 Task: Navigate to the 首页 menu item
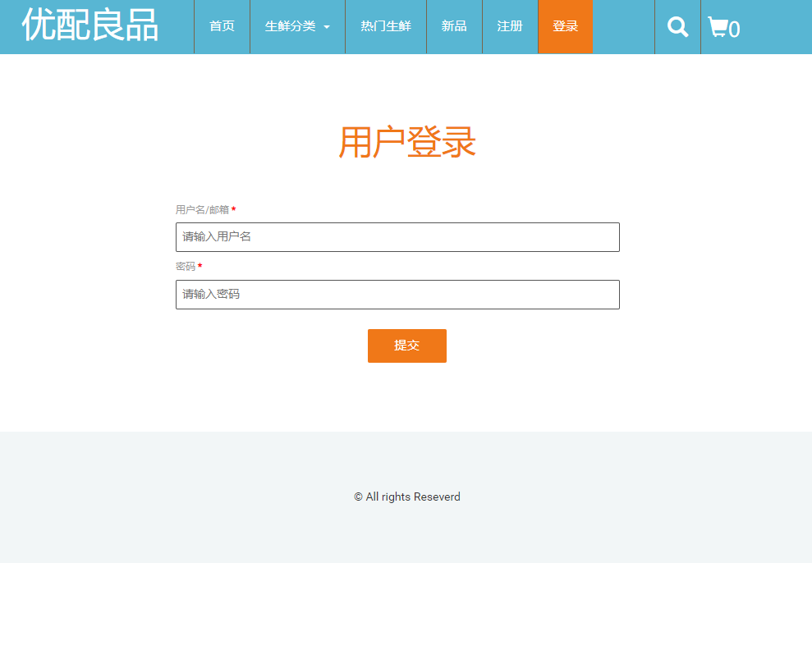(x=221, y=26)
